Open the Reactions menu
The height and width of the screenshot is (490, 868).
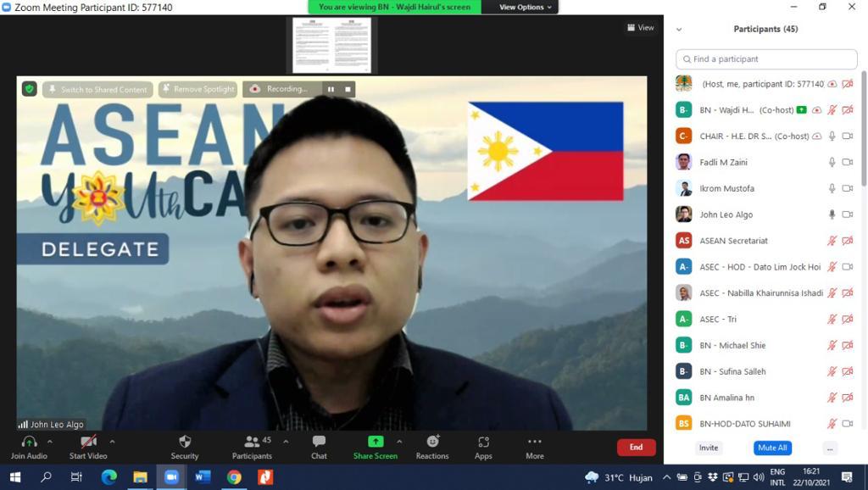coord(432,442)
